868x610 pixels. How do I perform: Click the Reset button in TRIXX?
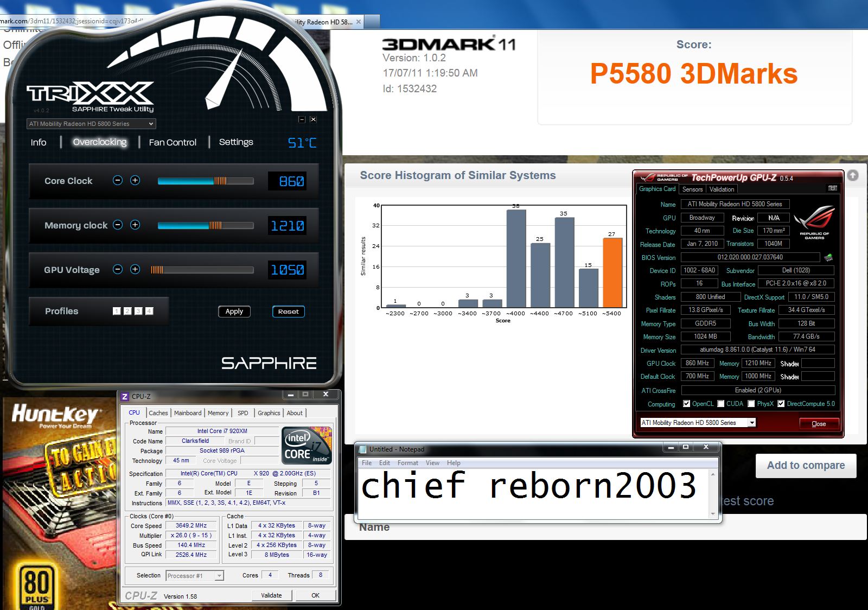pyautogui.click(x=289, y=312)
